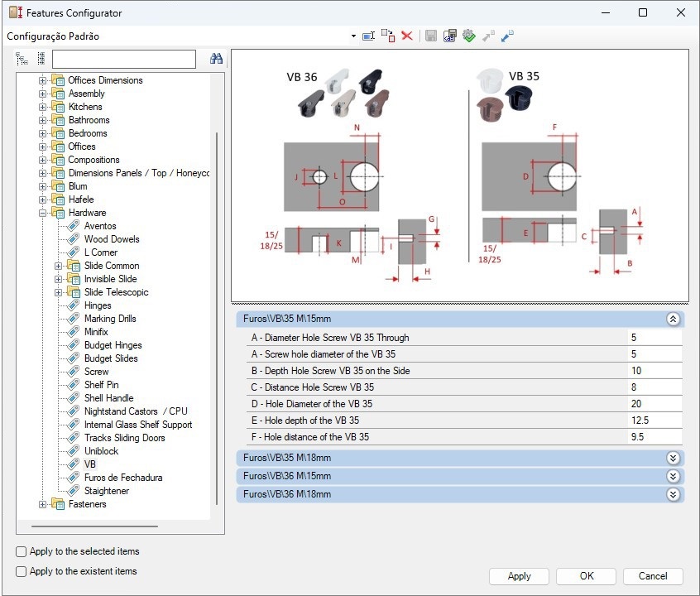Click the tag icon beside Screw
This screenshot has width=700, height=596.
(x=73, y=372)
